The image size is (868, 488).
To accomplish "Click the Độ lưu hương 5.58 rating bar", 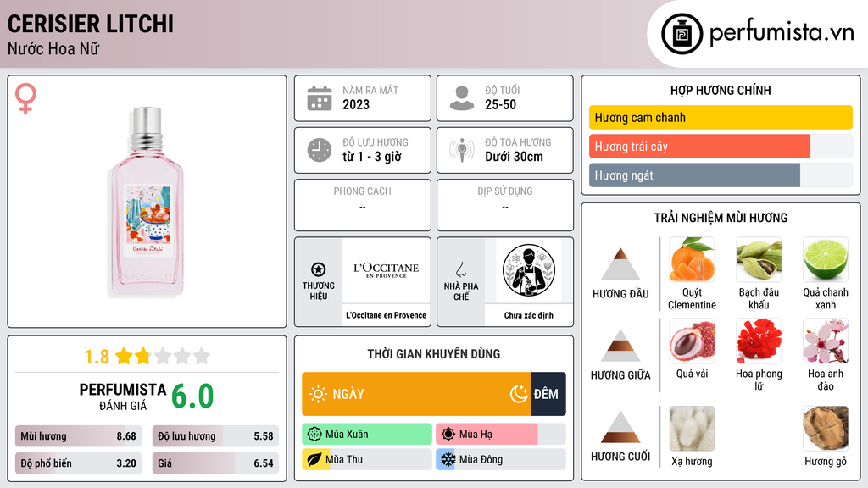I will coord(215,436).
